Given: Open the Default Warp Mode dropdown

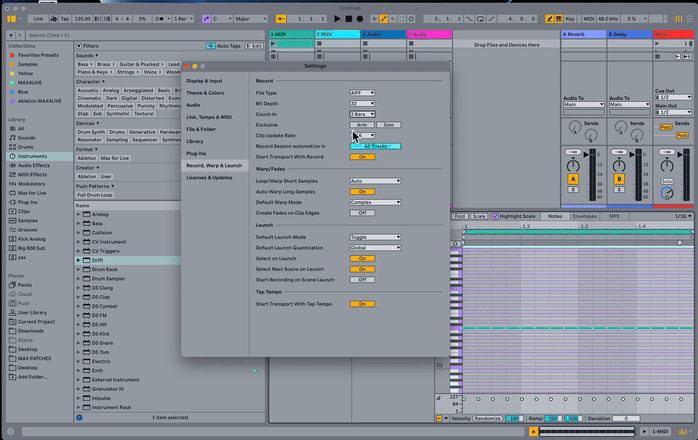Looking at the screenshot, I should tap(375, 202).
